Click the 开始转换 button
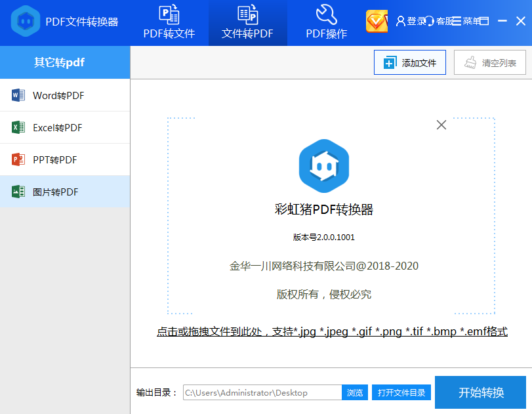Viewport: 532px width, 414px height. [480, 392]
